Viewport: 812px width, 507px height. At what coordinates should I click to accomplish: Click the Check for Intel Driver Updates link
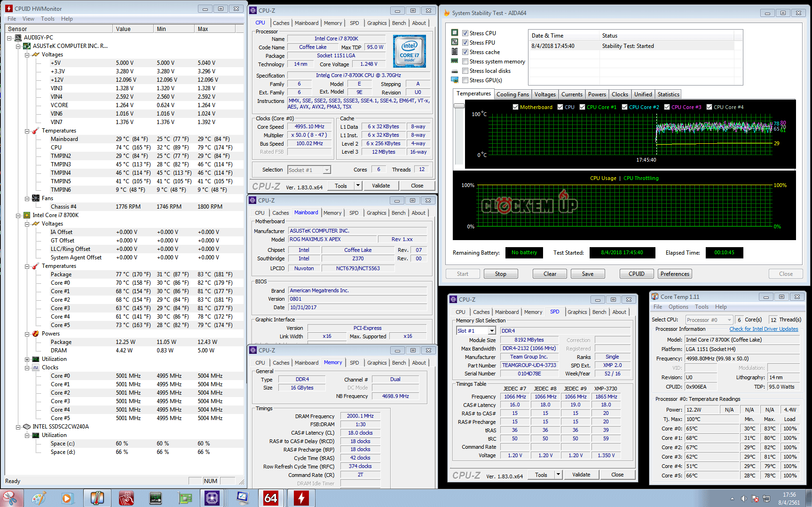coord(763,329)
